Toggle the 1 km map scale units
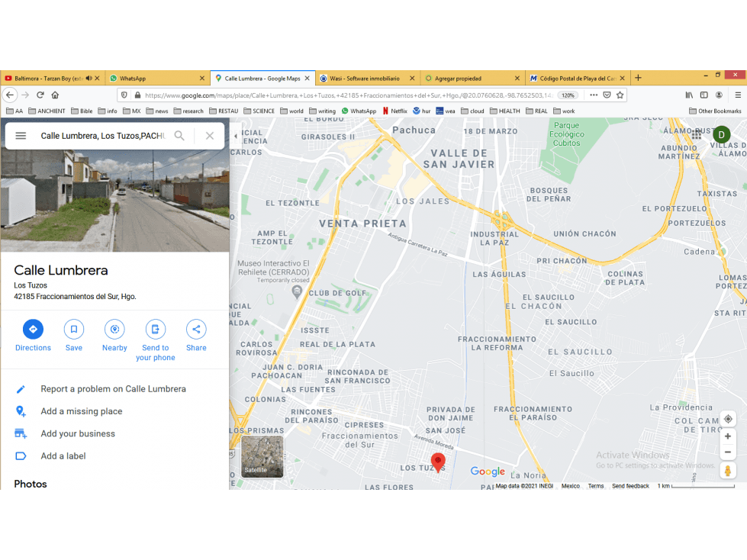Image resolution: width=747 pixels, height=560 pixels. pos(696,486)
